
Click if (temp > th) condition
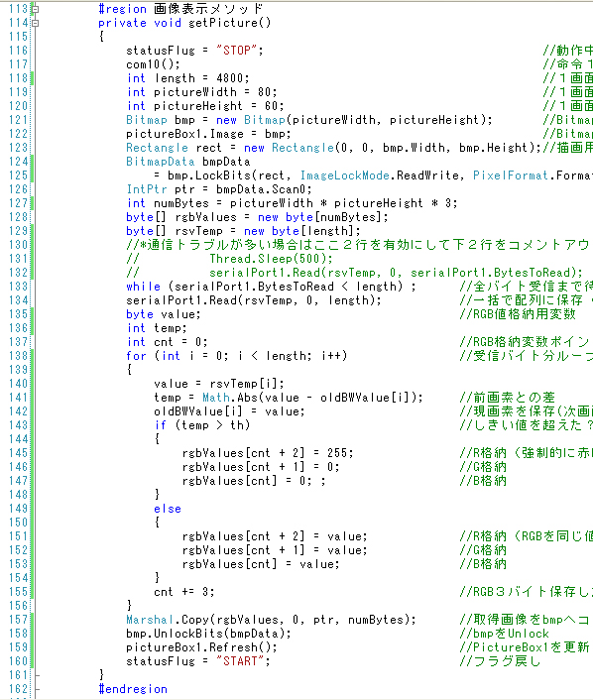click(202, 425)
